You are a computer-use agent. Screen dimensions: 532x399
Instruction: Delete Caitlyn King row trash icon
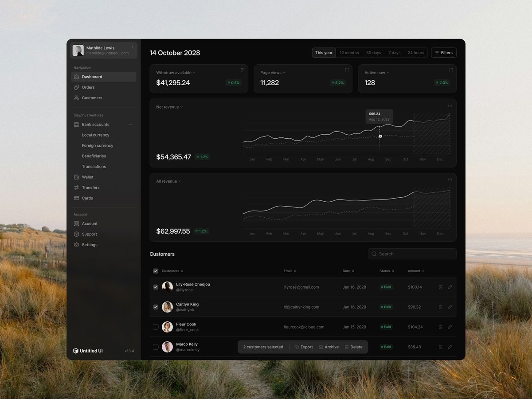click(441, 307)
